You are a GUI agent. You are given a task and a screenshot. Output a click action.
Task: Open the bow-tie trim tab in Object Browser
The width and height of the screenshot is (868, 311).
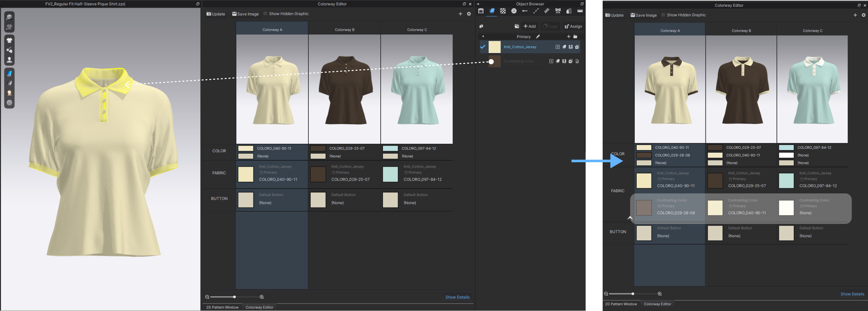(x=558, y=11)
